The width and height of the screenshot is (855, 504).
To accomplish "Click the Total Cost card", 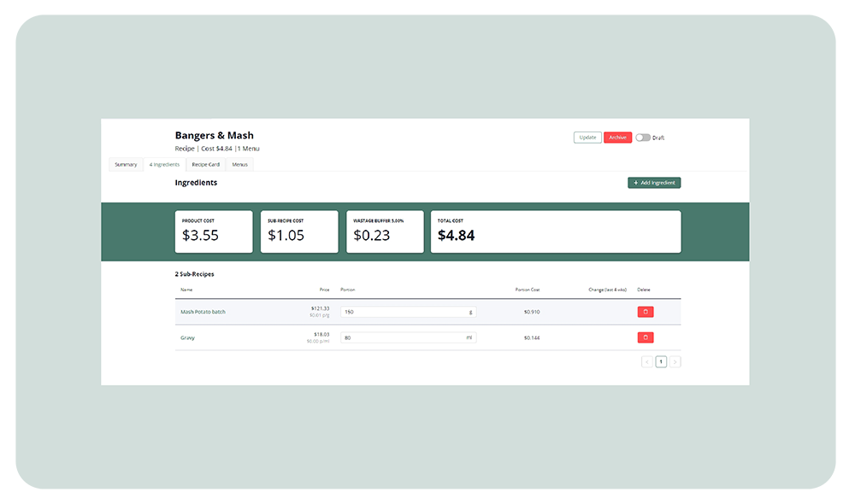I will coord(556,231).
